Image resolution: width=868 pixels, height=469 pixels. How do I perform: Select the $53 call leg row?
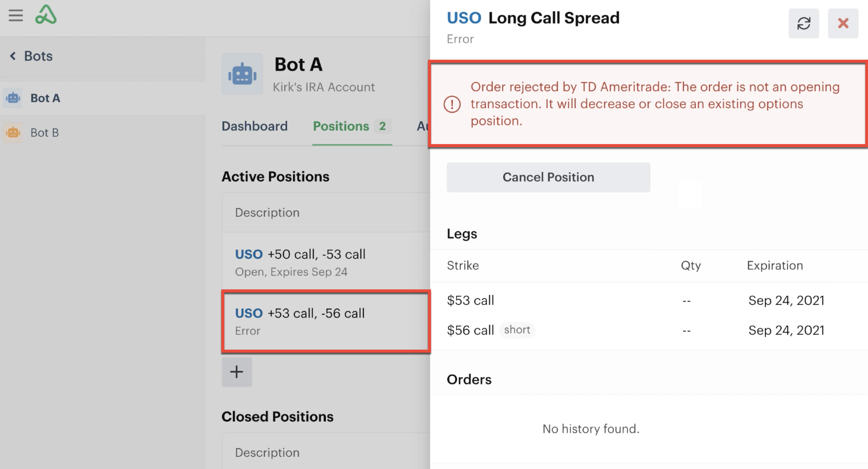pyautogui.click(x=649, y=300)
